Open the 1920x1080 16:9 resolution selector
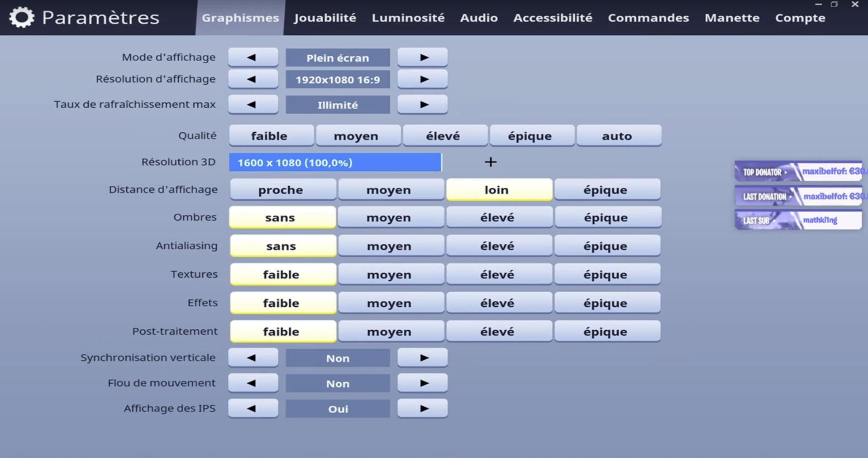 (x=338, y=80)
